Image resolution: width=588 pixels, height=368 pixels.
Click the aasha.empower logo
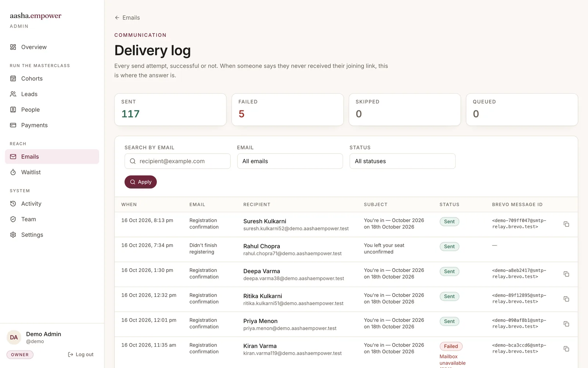pyautogui.click(x=36, y=16)
